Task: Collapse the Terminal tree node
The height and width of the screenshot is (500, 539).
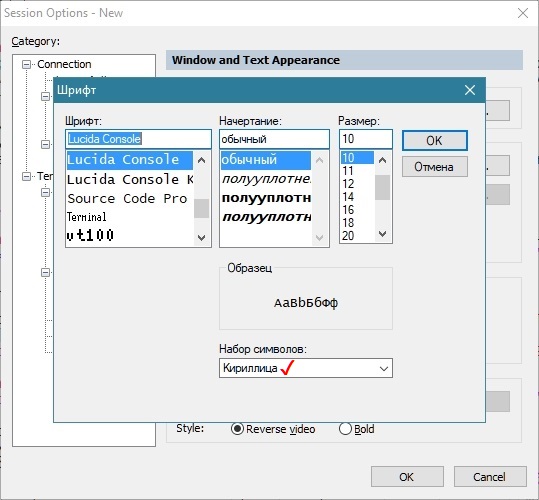Action: point(26,176)
